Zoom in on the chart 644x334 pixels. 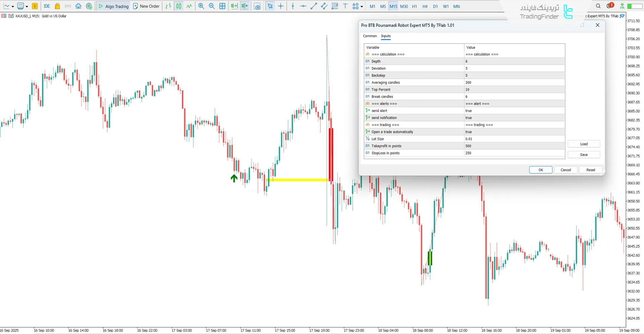(x=201, y=6)
